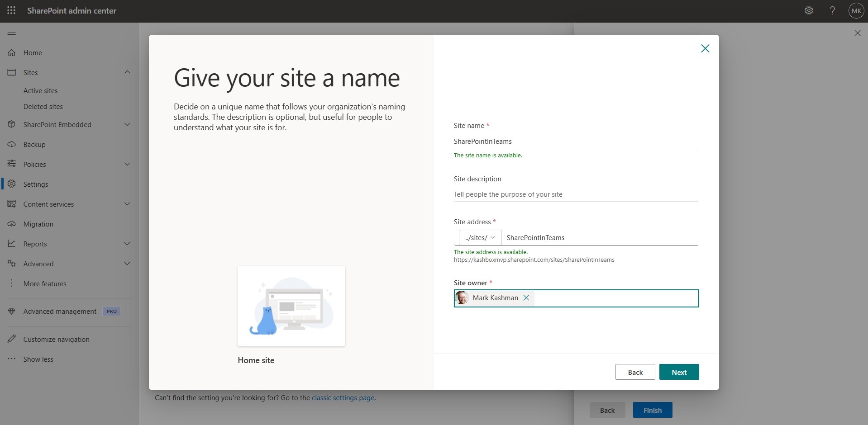Click the Reports chart icon
Image resolution: width=868 pixels, height=425 pixels.
point(12,243)
